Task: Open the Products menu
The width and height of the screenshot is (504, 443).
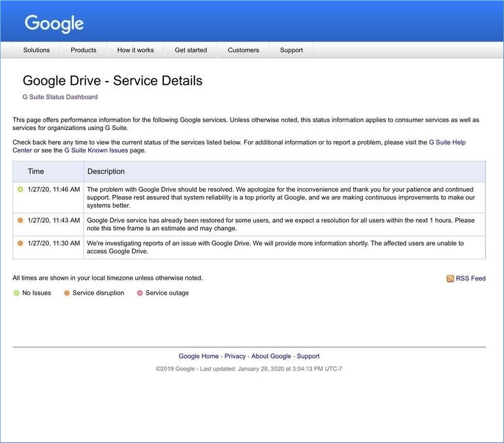Action: (x=84, y=50)
